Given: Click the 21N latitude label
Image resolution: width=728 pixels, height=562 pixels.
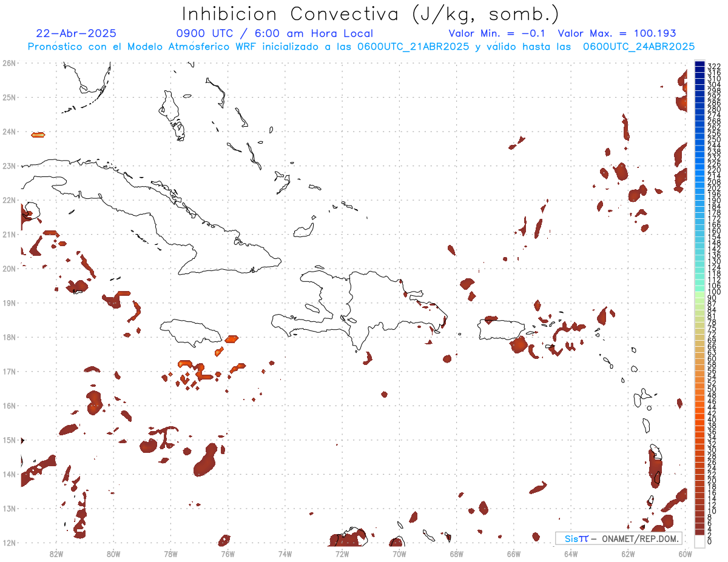Looking at the screenshot, I should click(8, 234).
